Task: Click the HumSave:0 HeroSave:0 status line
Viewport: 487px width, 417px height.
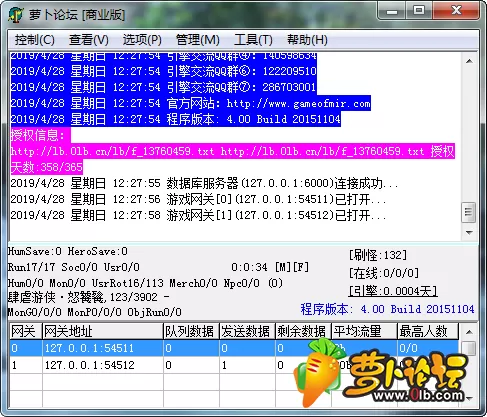Action: click(68, 251)
